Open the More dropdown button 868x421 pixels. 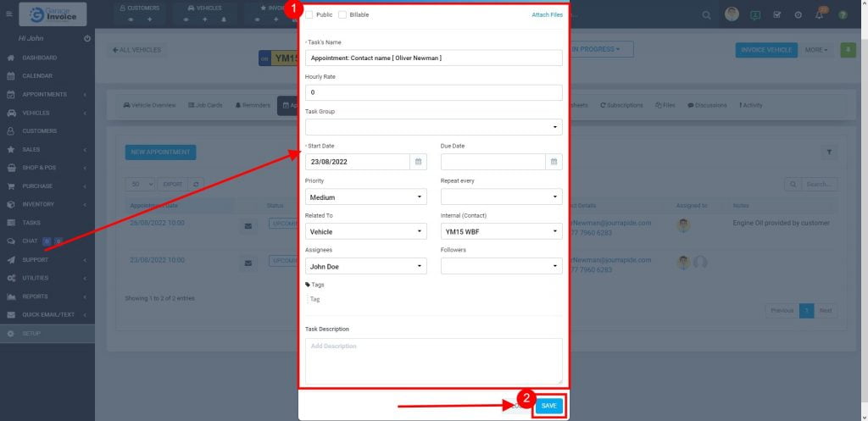[x=816, y=50]
